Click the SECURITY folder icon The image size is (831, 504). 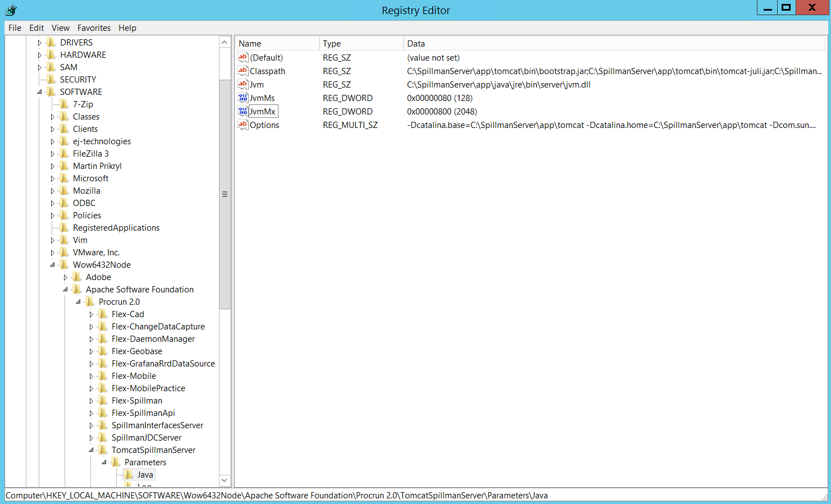(52, 80)
